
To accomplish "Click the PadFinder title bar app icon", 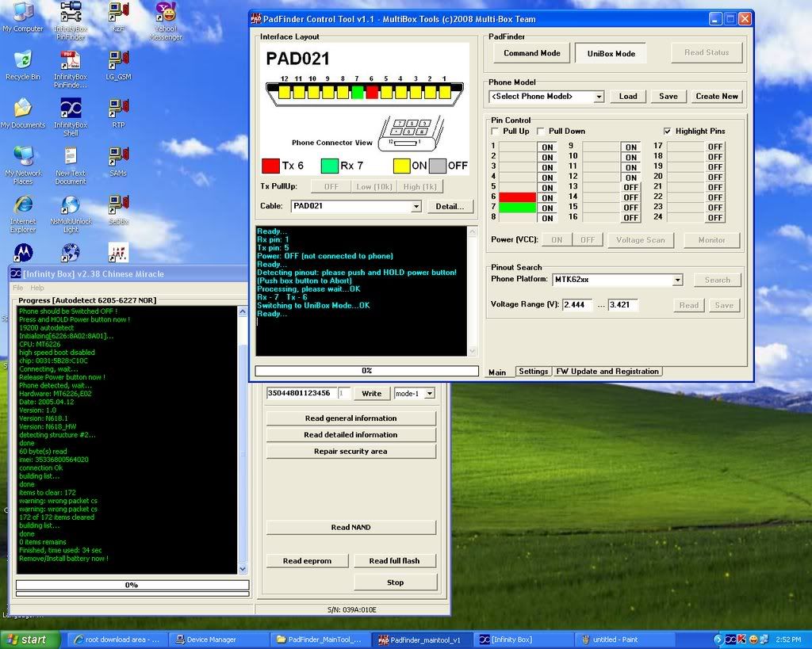I will click(x=256, y=19).
